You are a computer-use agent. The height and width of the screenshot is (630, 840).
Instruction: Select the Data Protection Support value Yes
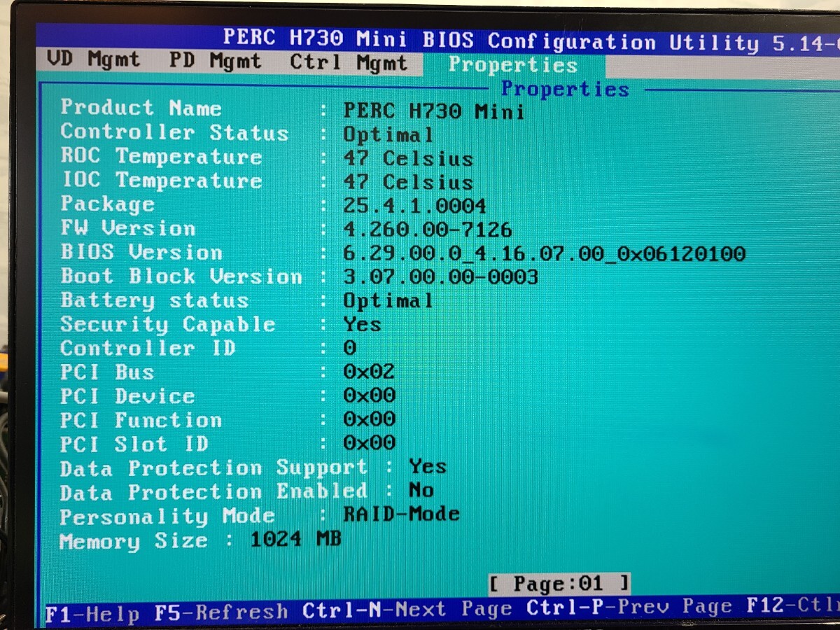pyautogui.click(x=428, y=466)
